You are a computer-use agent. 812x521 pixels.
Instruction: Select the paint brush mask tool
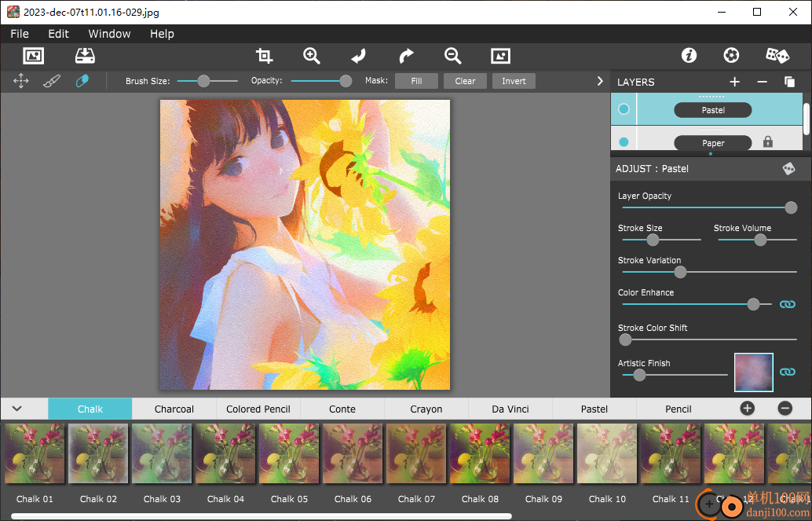(51, 81)
